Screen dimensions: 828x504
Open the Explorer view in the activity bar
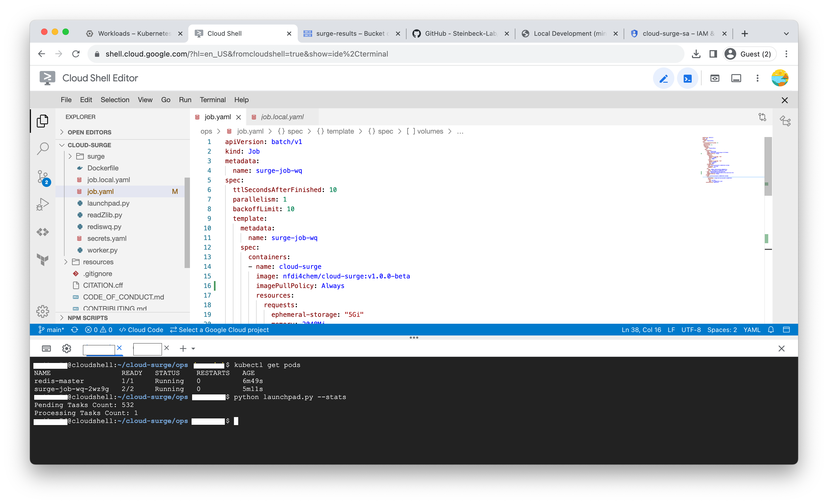coord(42,121)
